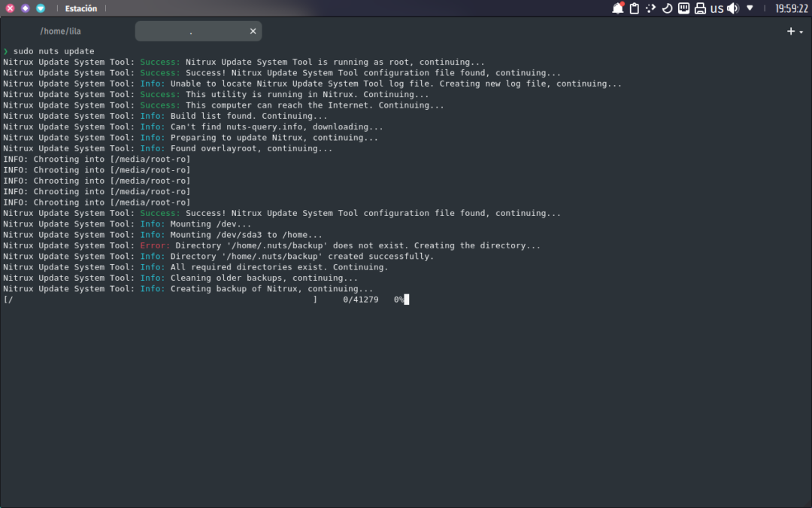812x508 pixels.
Task: Open the printer tray icon
Action: [700, 8]
